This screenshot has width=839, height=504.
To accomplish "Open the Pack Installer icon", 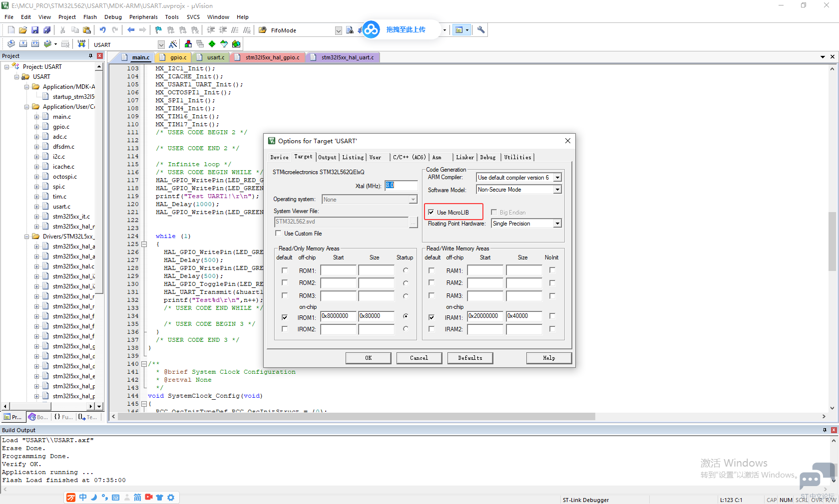I will pyautogui.click(x=236, y=44).
